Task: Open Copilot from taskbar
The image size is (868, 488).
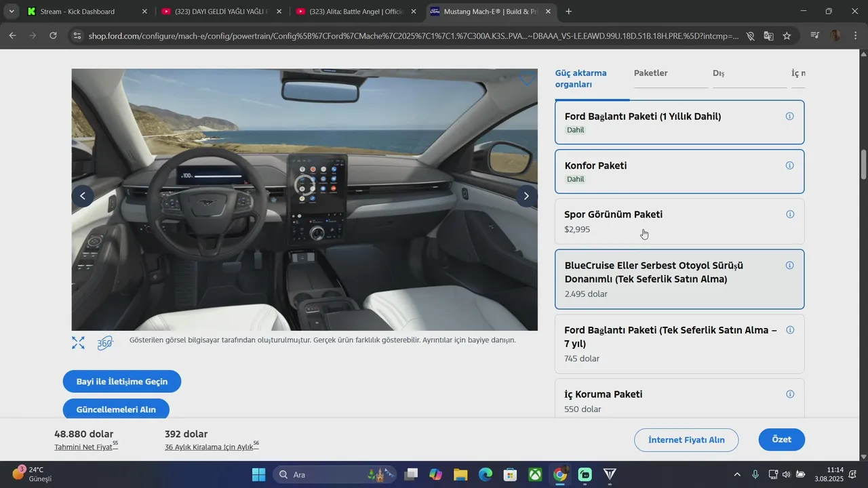Action: pyautogui.click(x=435, y=474)
